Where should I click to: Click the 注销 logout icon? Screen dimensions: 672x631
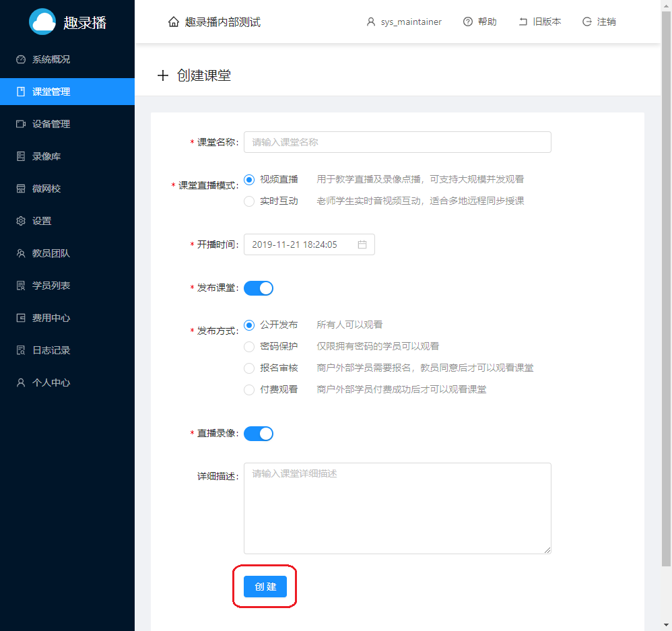(x=586, y=22)
